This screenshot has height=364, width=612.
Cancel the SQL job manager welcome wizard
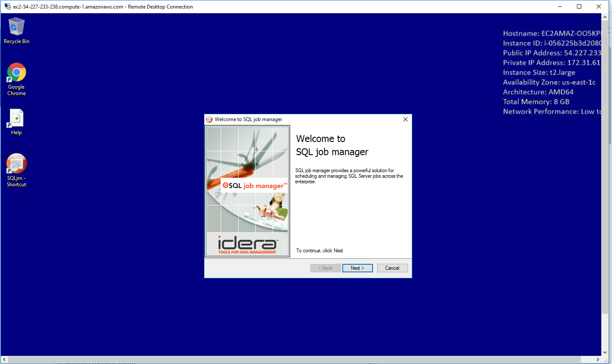[x=392, y=268]
